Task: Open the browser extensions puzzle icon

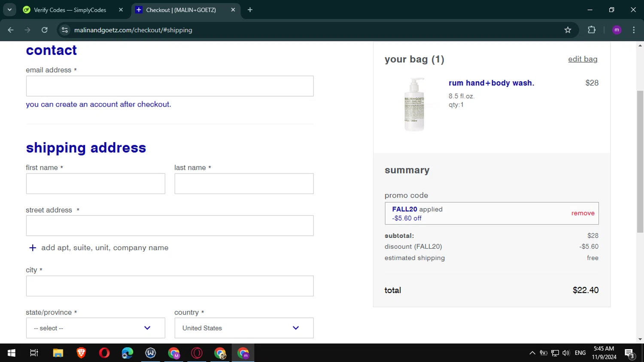Action: coord(592,30)
